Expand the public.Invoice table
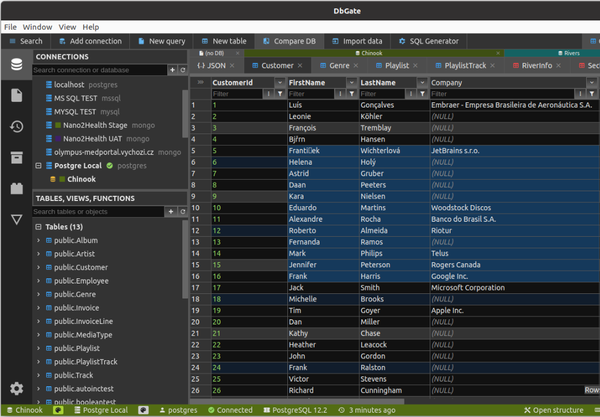 [x=38, y=308]
